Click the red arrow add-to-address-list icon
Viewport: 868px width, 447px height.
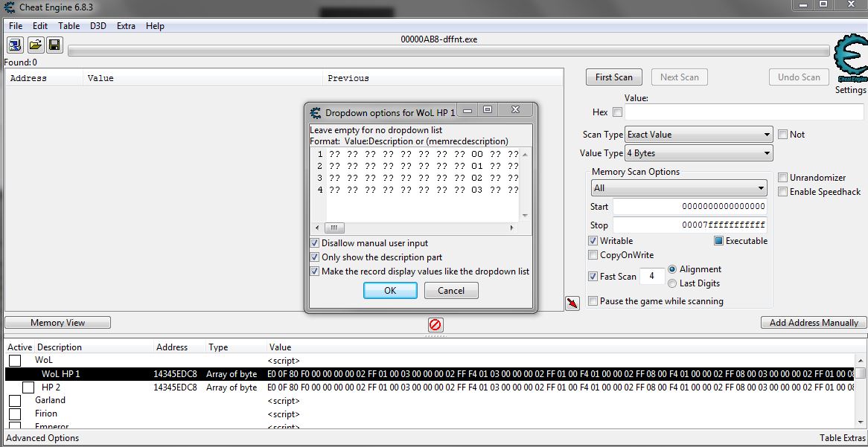(x=572, y=303)
